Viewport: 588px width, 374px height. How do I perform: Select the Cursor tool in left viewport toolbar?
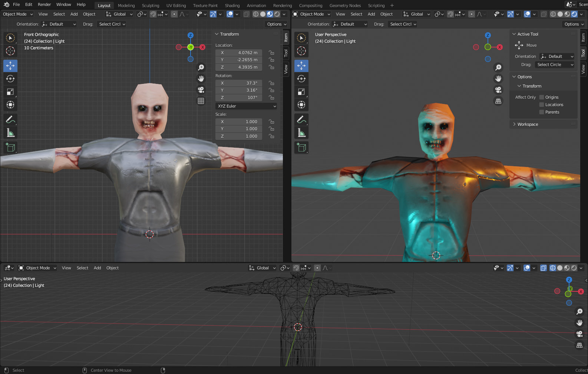[x=10, y=51]
